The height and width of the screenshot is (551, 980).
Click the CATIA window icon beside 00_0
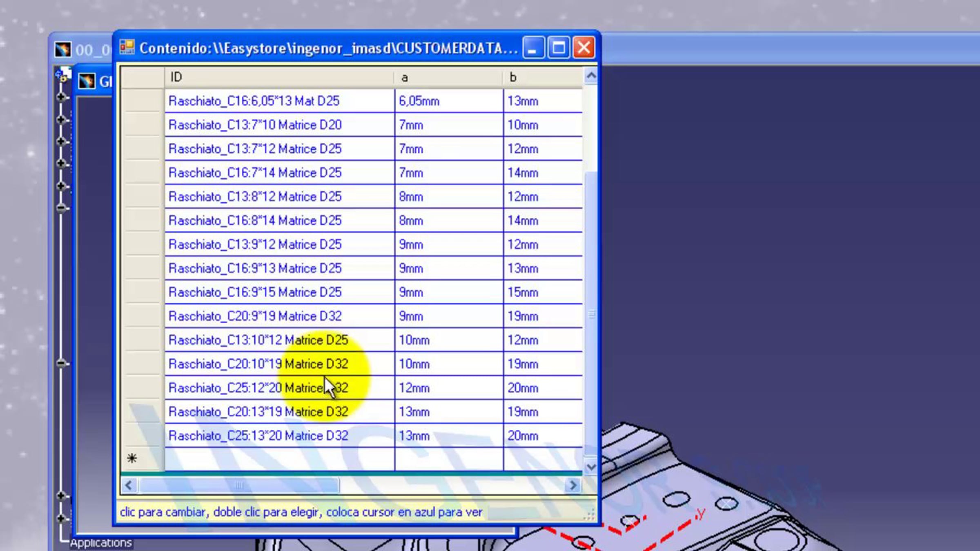[x=62, y=49]
